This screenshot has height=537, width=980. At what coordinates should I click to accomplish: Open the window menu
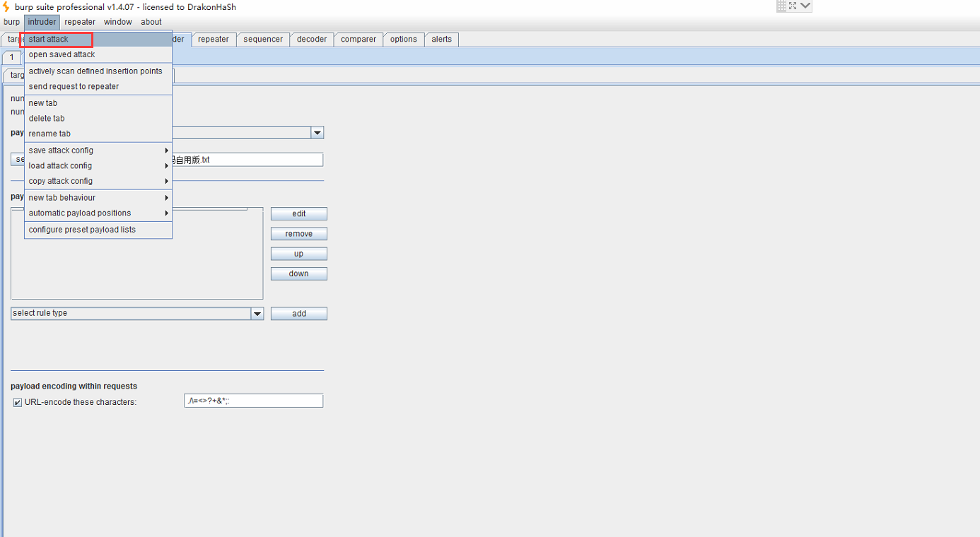point(118,22)
